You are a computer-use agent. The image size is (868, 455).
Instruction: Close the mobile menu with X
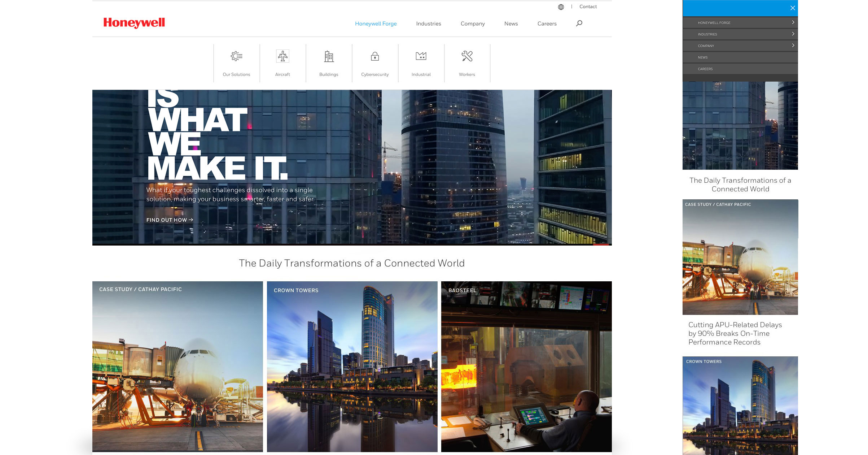point(793,8)
